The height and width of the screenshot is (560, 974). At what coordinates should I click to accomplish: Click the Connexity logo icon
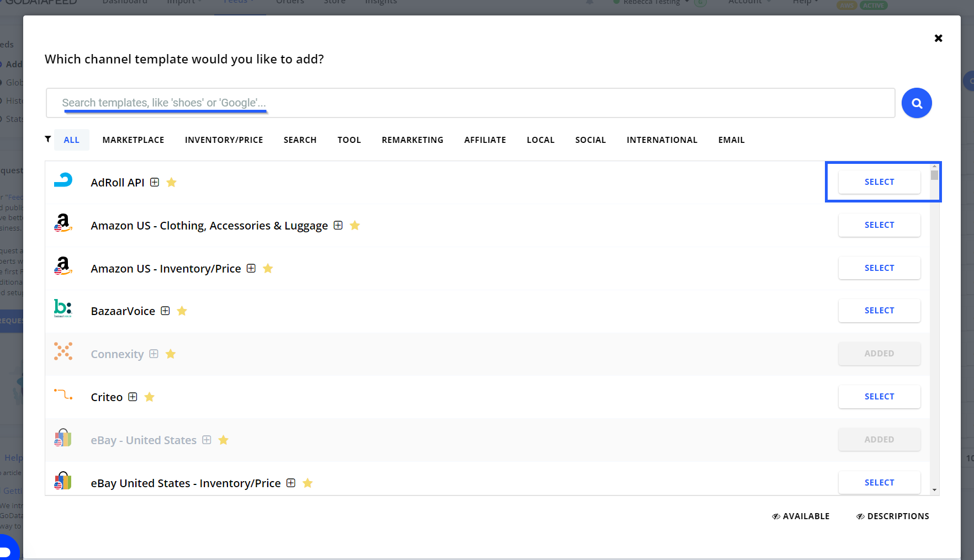coord(63,351)
